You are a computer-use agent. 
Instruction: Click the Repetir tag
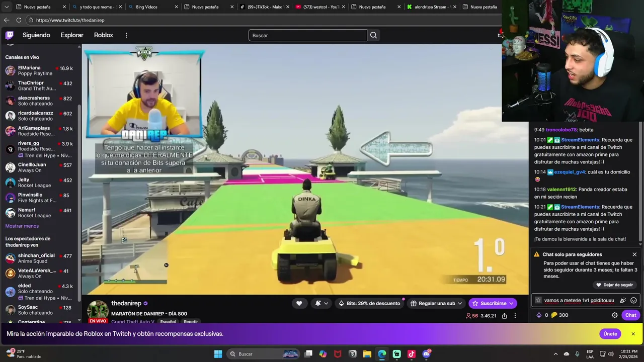coord(191,321)
